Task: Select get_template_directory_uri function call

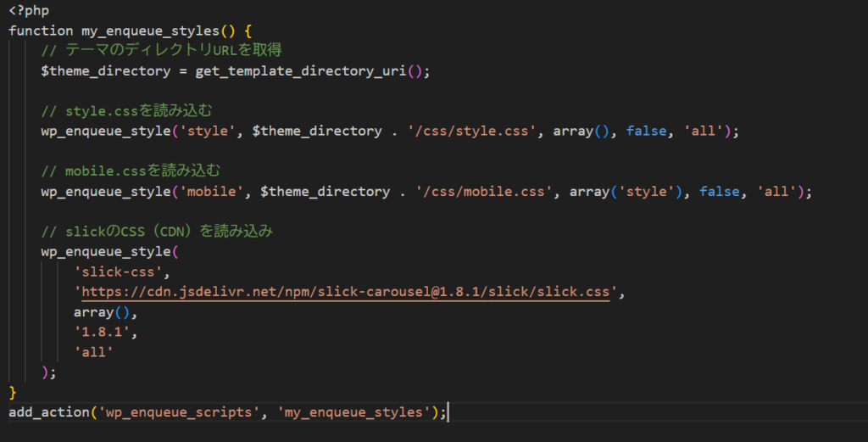Action: tap(301, 71)
